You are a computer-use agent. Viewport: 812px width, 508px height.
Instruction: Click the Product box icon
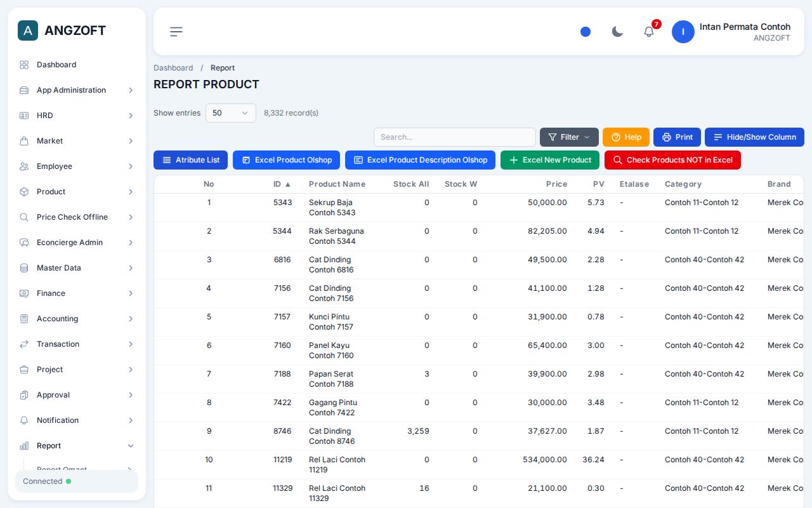pos(24,192)
